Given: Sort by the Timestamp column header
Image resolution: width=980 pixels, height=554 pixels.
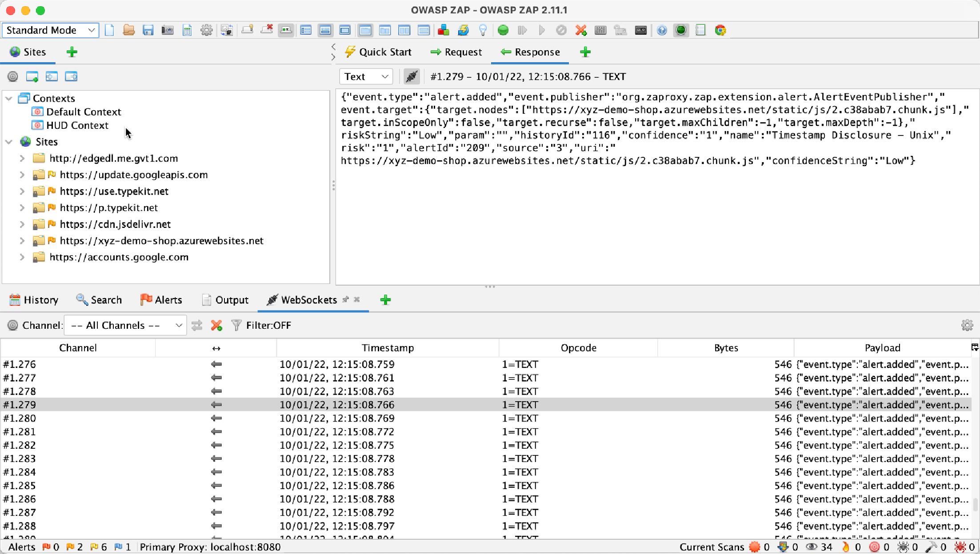Looking at the screenshot, I should pos(388,348).
